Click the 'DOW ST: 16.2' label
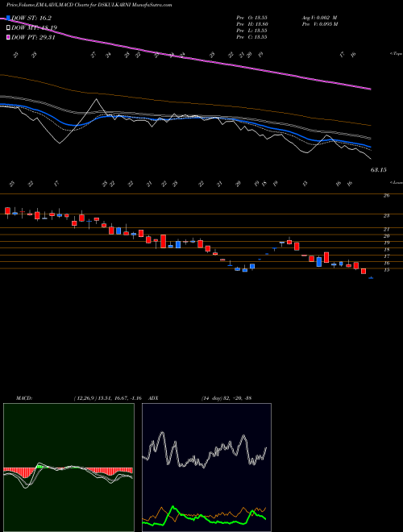 tap(31, 18)
